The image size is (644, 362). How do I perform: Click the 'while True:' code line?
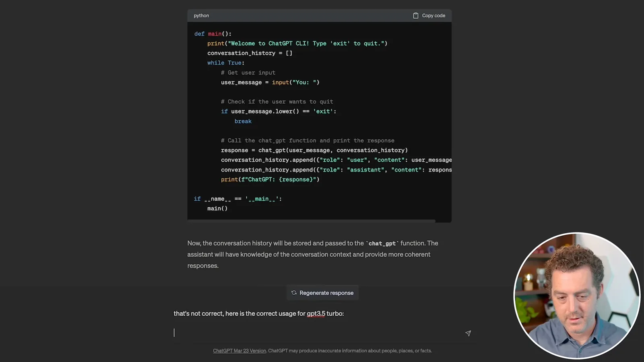pos(226,63)
